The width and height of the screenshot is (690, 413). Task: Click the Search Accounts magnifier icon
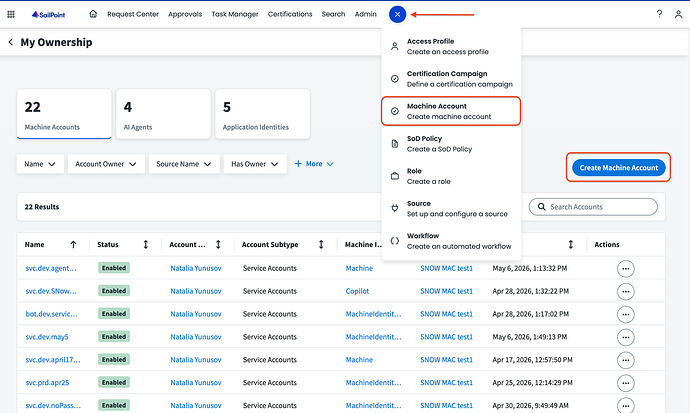point(542,207)
